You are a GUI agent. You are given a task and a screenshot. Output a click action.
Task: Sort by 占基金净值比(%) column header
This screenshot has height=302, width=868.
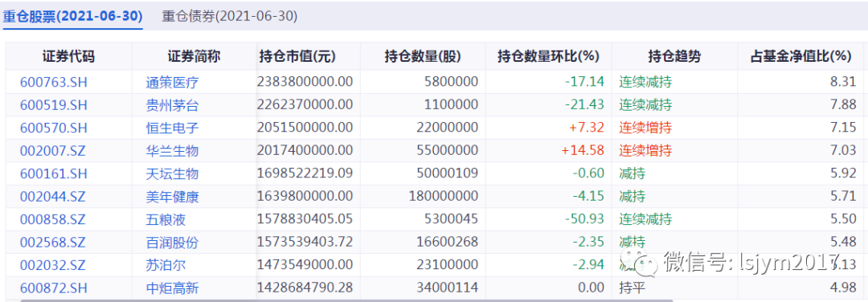point(800,56)
